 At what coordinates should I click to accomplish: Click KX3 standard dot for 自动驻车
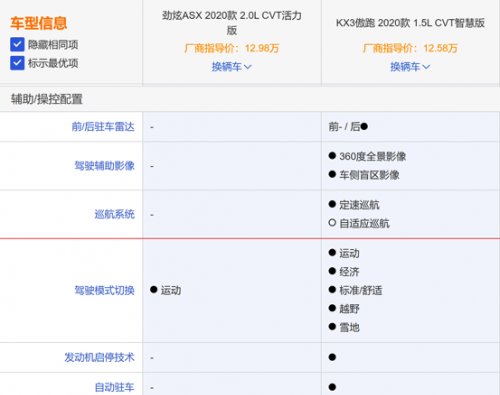332,387
